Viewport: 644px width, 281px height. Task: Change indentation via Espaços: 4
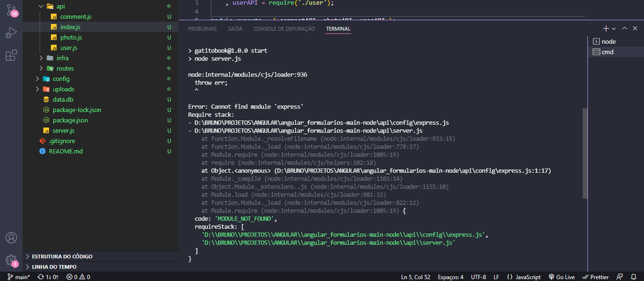(450, 277)
